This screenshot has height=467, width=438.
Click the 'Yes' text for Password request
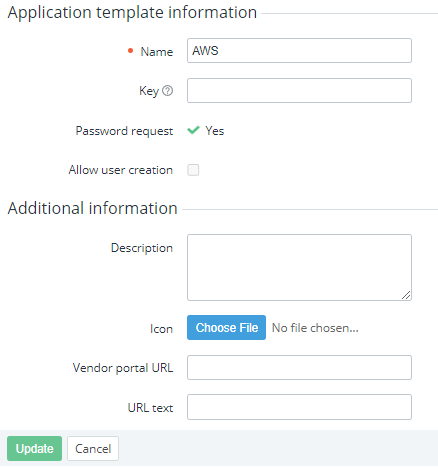click(215, 131)
